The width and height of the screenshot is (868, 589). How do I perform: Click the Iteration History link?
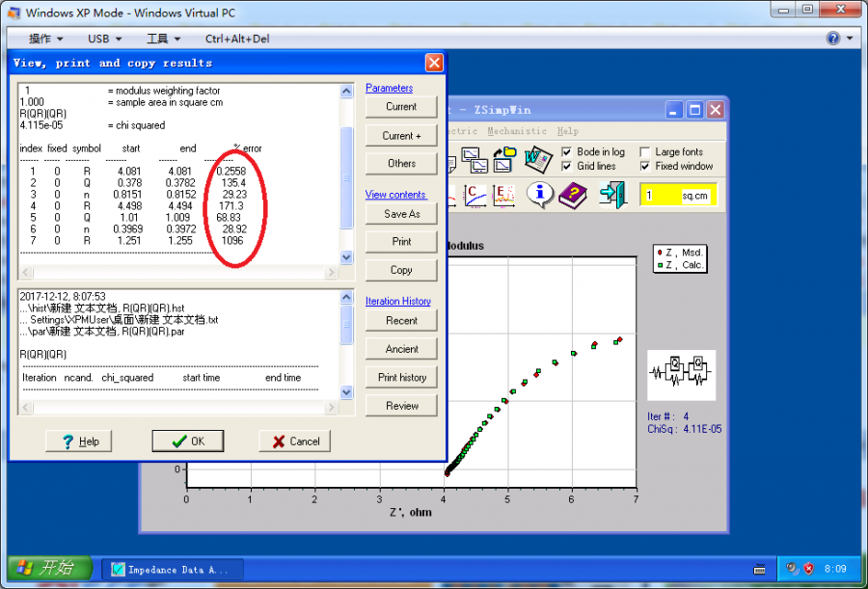pyautogui.click(x=398, y=301)
